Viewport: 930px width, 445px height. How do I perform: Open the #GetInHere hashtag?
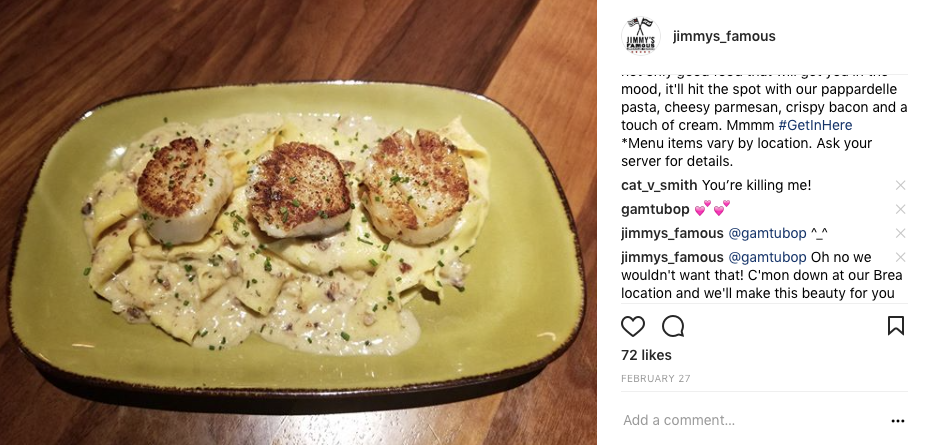click(815, 125)
